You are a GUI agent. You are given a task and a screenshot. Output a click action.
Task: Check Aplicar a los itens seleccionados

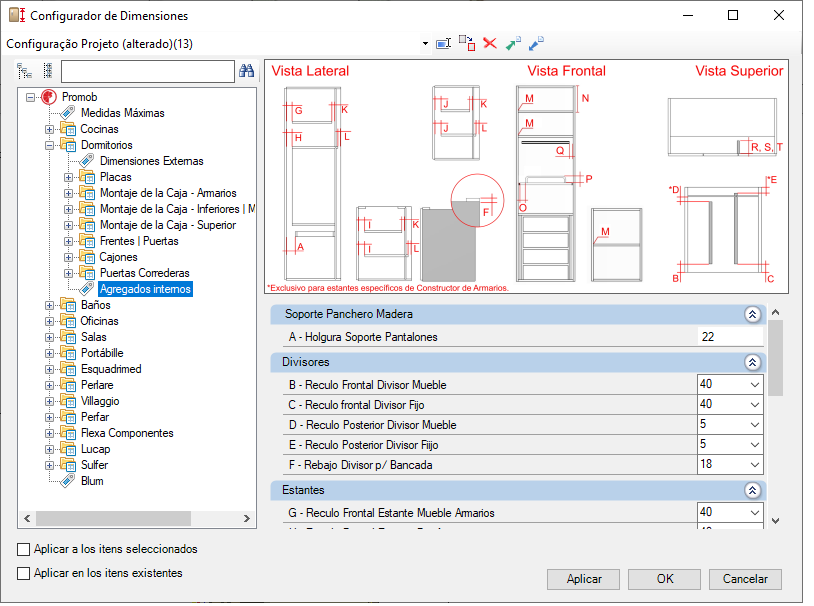point(23,549)
